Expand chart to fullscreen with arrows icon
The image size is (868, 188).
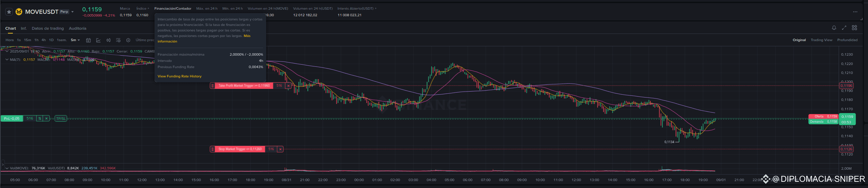tap(844, 28)
